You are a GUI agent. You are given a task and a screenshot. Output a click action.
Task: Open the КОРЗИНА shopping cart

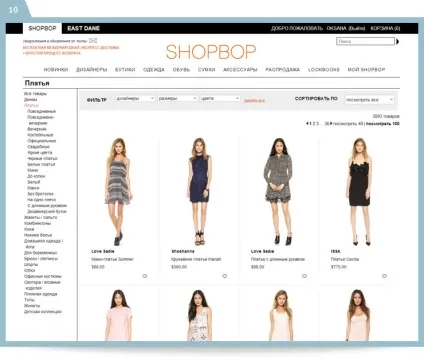click(x=385, y=28)
